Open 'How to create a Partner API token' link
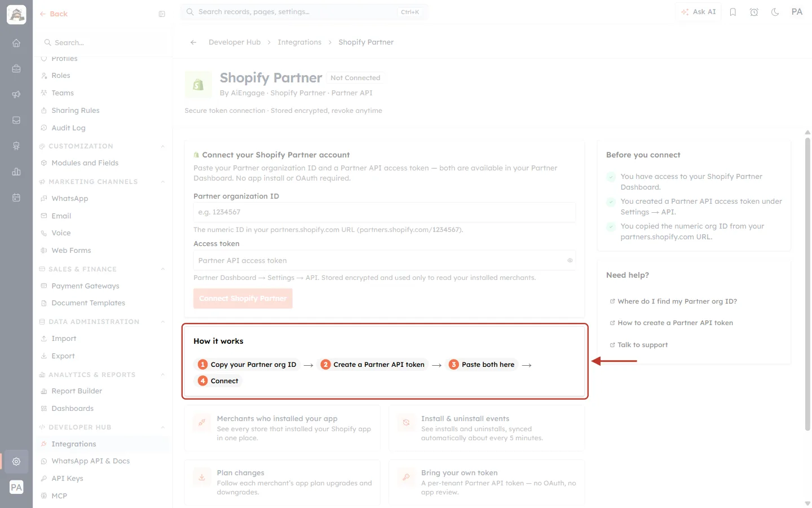 (671, 323)
